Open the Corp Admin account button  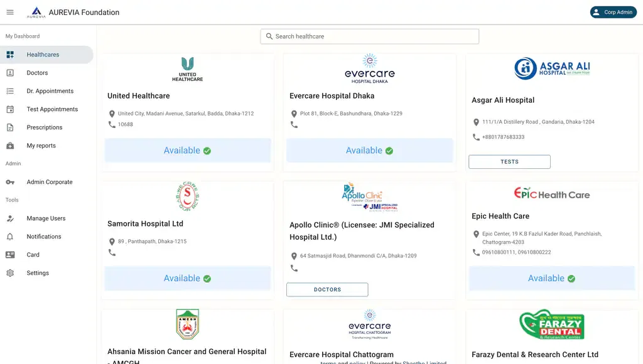pyautogui.click(x=613, y=13)
